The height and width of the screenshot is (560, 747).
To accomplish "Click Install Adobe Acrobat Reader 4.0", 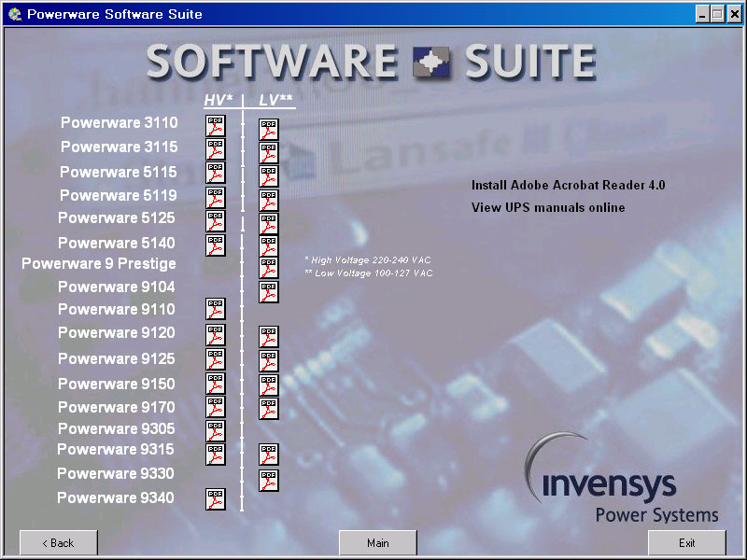I will (568, 185).
